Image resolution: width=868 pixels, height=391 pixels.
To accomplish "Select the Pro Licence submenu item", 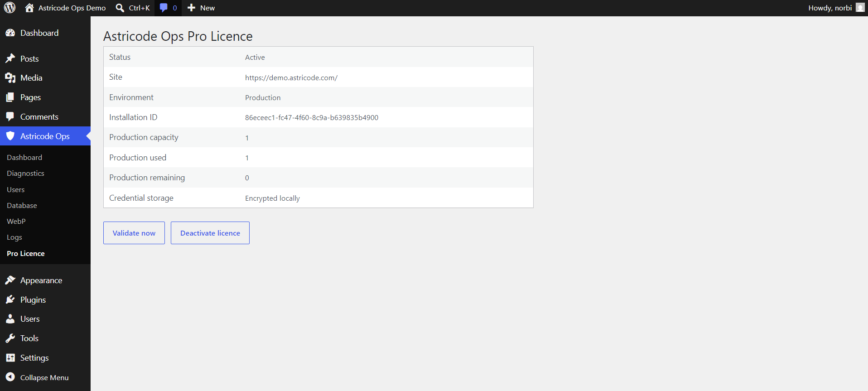I will 26,253.
